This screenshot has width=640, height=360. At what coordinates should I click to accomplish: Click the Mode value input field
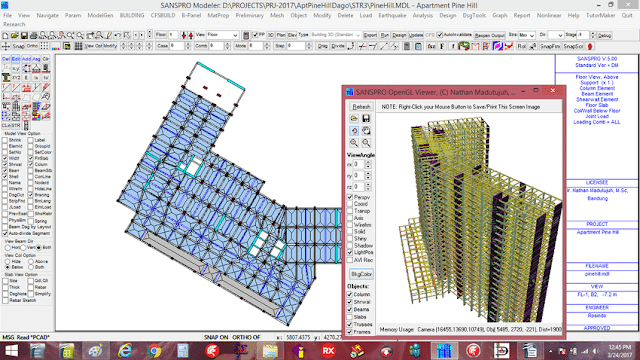(256, 46)
